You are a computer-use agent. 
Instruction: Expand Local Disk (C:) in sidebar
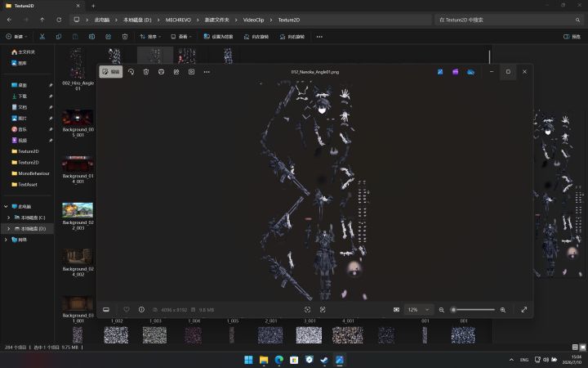[x=9, y=218]
